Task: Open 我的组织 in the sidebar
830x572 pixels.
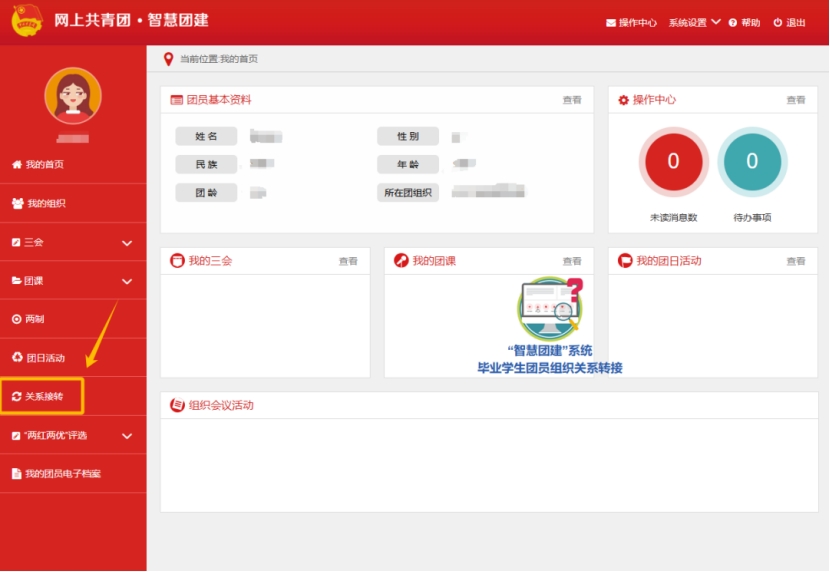Action: click(45, 203)
